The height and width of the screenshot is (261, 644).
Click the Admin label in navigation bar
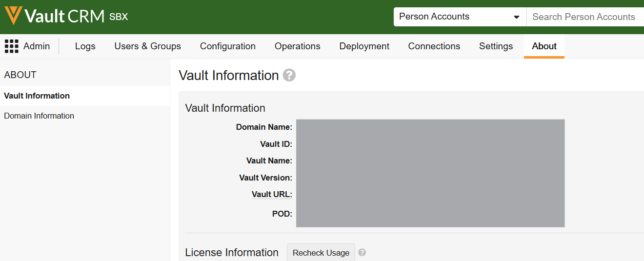point(37,46)
